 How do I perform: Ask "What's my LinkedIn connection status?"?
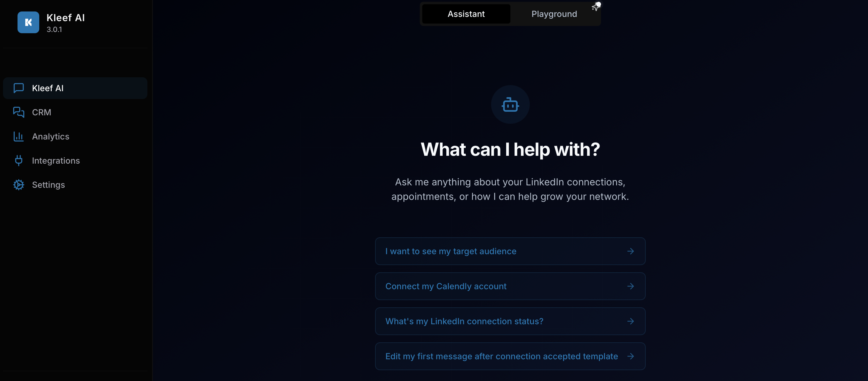(x=464, y=321)
